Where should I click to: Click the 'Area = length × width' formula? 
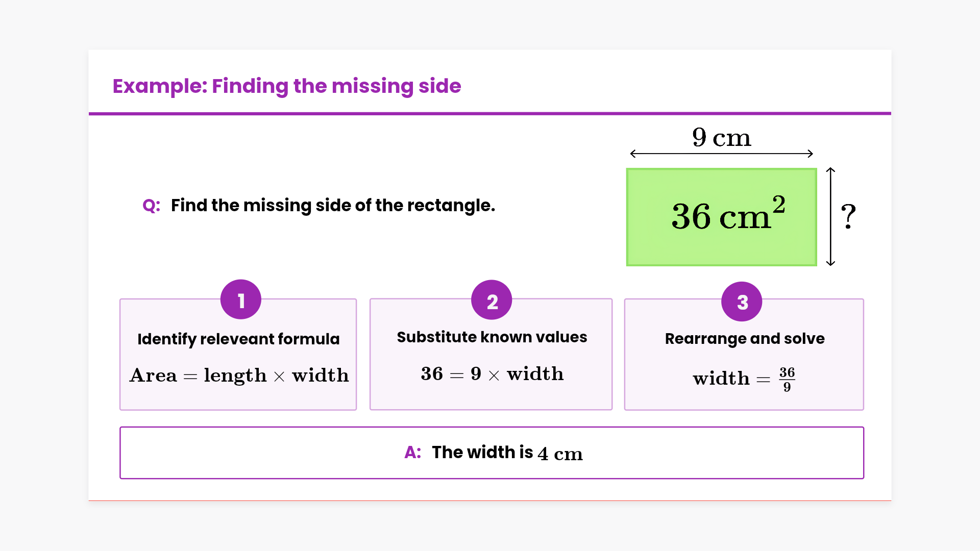(239, 375)
